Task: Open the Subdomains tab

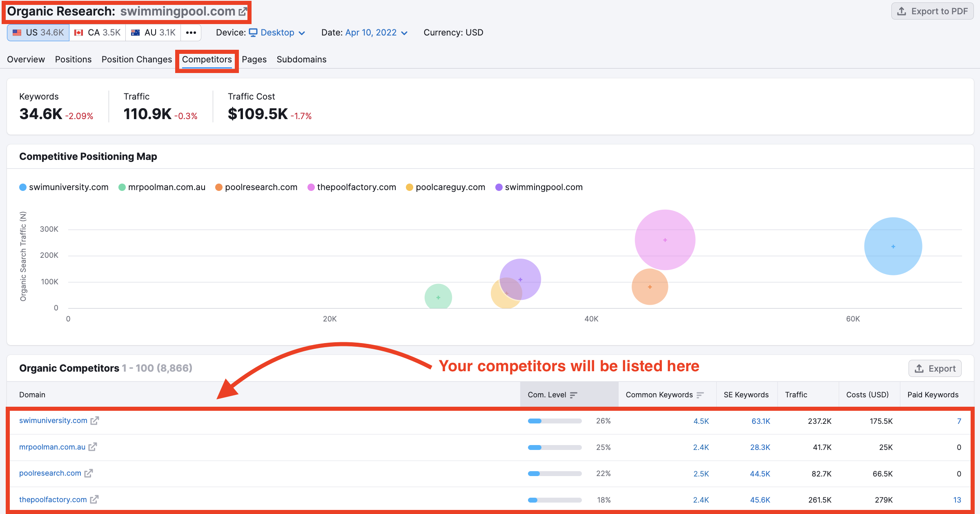Action: pyautogui.click(x=301, y=60)
